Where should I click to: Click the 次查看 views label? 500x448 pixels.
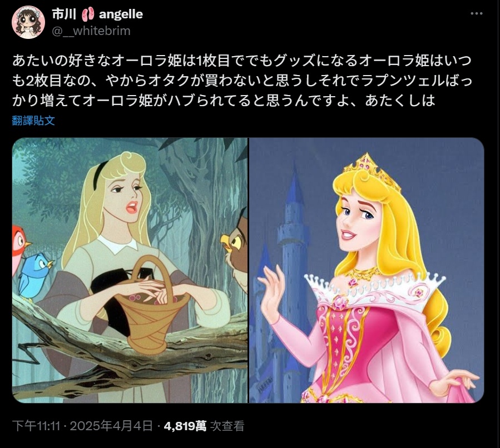coord(227,426)
